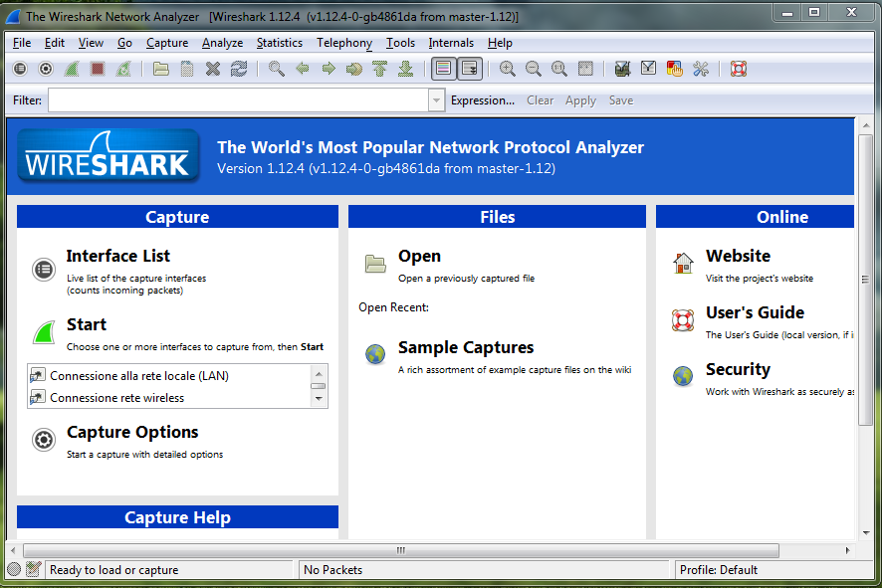882x588 pixels.
Task: Click the zoom in magnifier icon
Action: coord(508,69)
